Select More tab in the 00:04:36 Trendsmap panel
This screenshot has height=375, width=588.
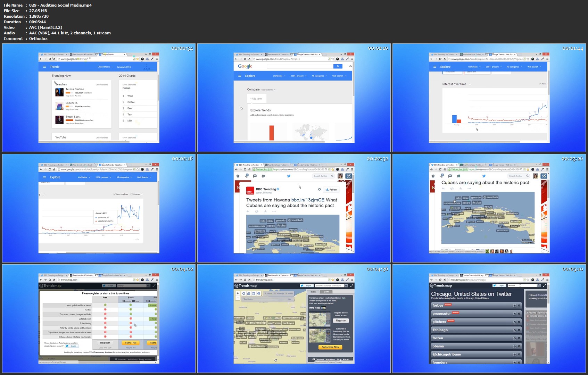(x=326, y=292)
